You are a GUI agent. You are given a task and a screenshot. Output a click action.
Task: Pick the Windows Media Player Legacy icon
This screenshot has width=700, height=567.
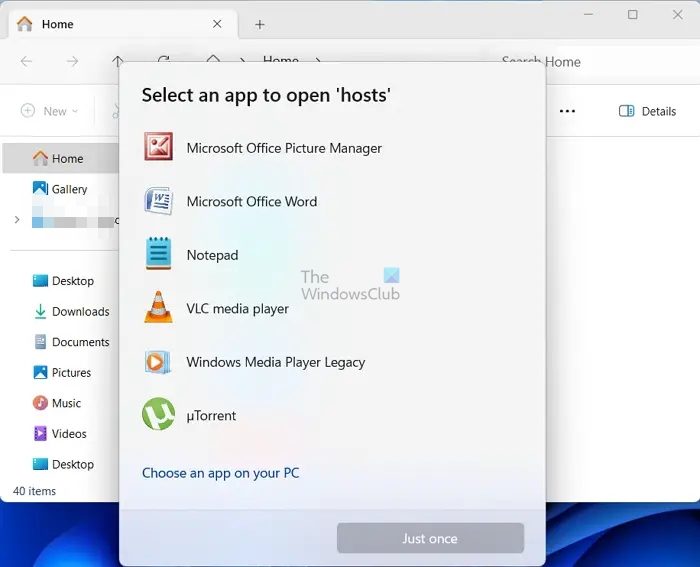[x=158, y=362]
